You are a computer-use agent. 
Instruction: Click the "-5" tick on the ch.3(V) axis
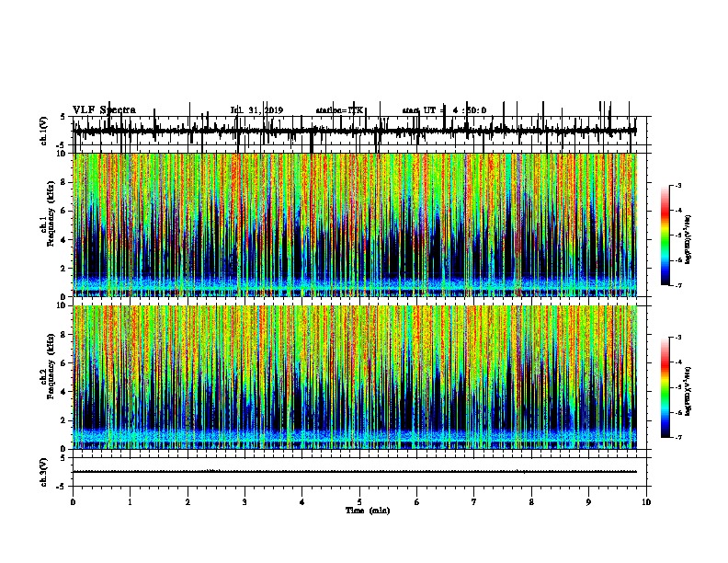tap(62, 487)
